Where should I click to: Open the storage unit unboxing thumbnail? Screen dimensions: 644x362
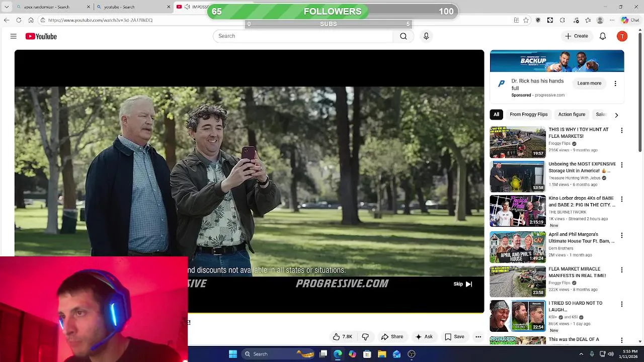click(x=518, y=176)
